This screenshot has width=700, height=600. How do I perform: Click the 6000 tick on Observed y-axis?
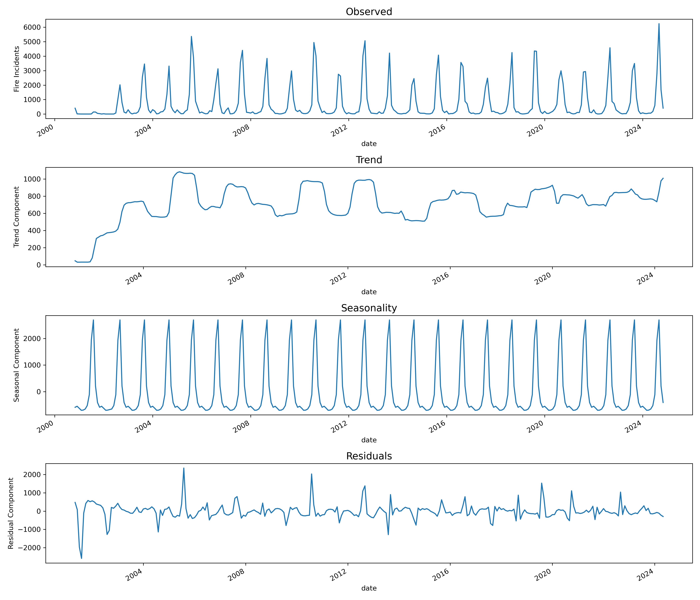tap(32, 27)
